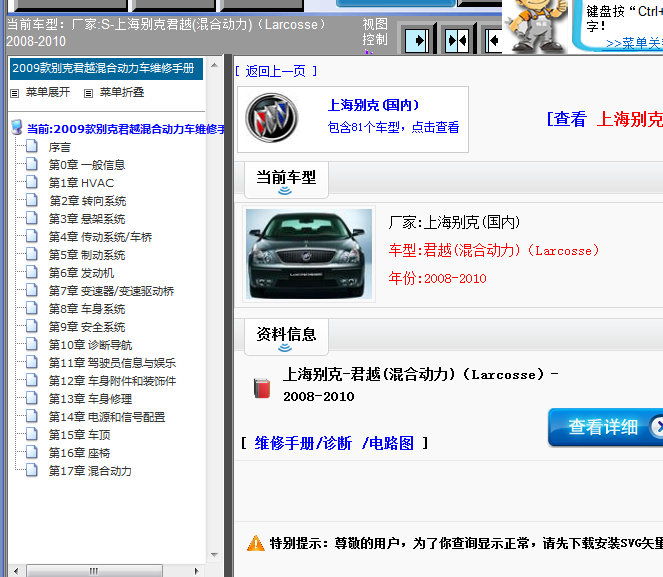Click the horizontal scrollbar thumb
The height and width of the screenshot is (577, 663).
pyautogui.click(x=94, y=571)
